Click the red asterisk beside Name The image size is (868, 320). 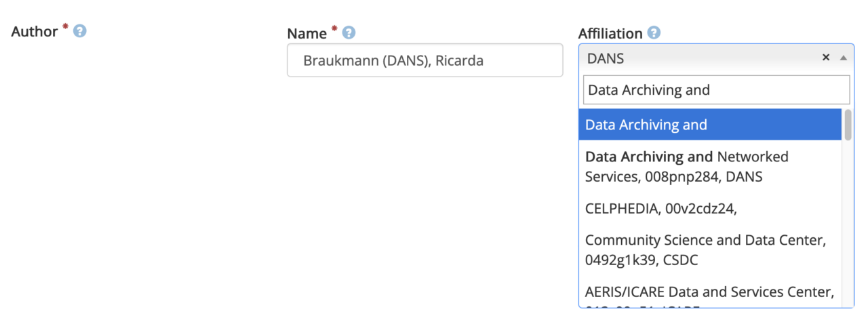tap(334, 29)
